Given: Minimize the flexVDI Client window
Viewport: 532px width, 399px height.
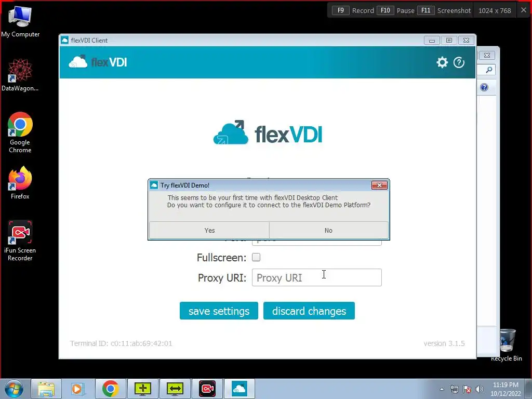Looking at the screenshot, I should click(432, 41).
